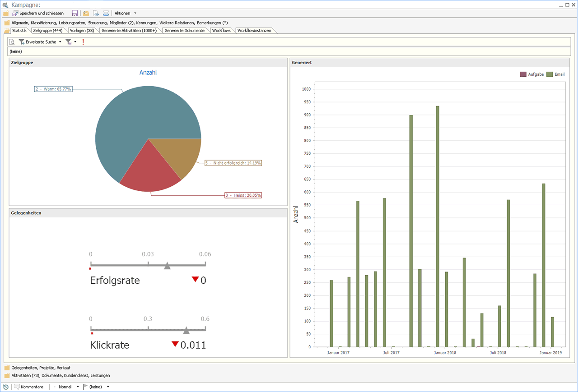Click the Klickrate gauge triangle marker

point(186,331)
